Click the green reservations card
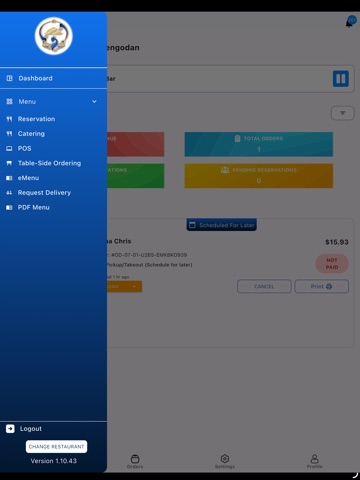The height and width of the screenshot is (480, 360). click(135, 176)
